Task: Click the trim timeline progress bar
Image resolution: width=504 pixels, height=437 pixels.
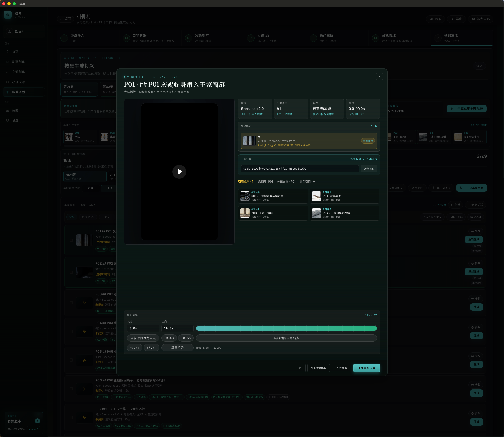Action: point(286,328)
